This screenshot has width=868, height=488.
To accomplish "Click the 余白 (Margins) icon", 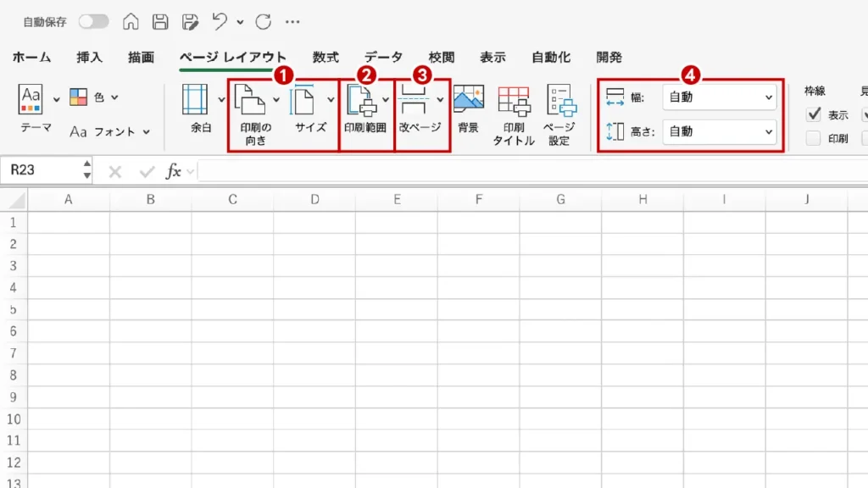I will (195, 100).
